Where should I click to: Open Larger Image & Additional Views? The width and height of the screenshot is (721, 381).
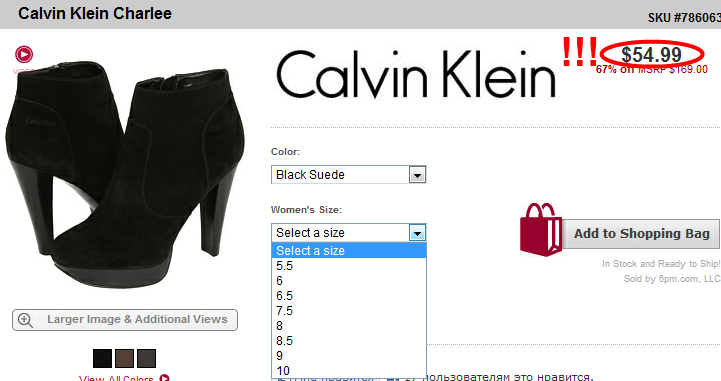pos(125,319)
